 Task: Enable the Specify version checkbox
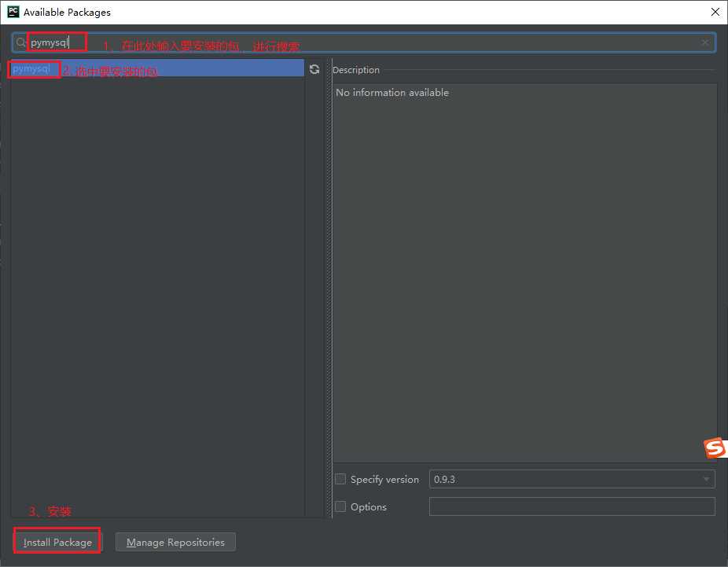340,479
